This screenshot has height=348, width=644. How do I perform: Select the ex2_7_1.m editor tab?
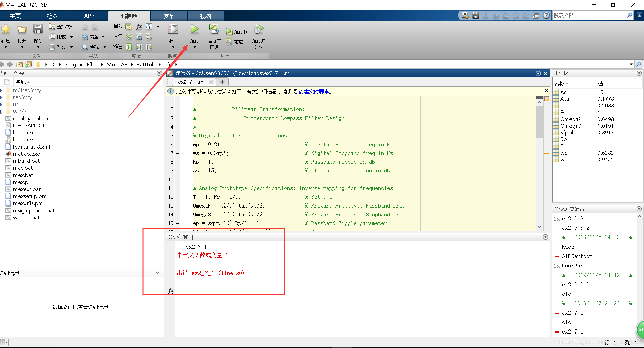[191, 82]
